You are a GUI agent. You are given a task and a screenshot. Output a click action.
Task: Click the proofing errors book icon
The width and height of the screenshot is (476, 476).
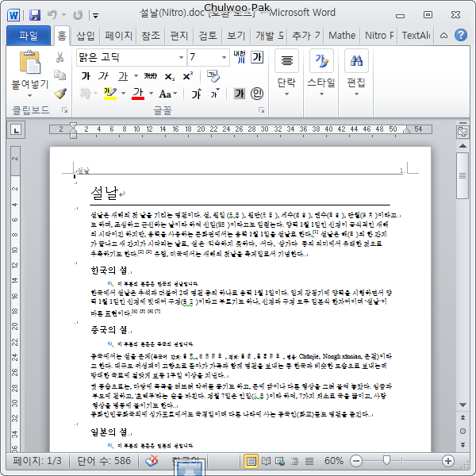coord(152,461)
